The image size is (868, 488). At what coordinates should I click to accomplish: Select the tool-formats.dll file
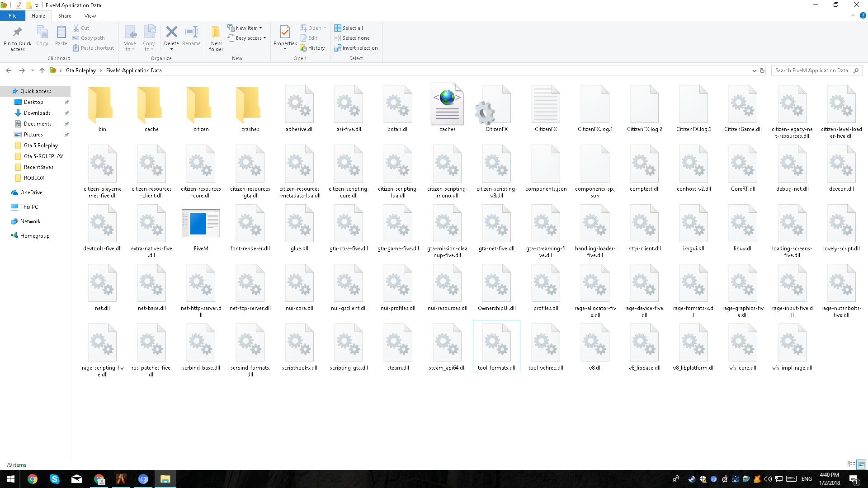coord(496,347)
